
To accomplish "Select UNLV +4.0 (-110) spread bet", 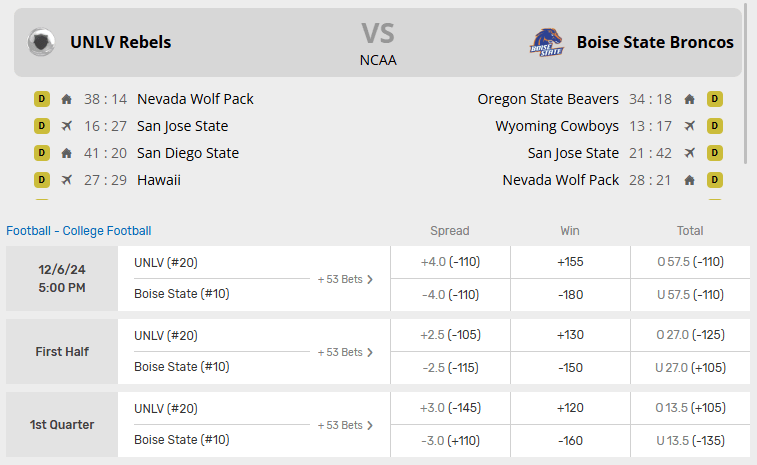I will pyautogui.click(x=450, y=262).
